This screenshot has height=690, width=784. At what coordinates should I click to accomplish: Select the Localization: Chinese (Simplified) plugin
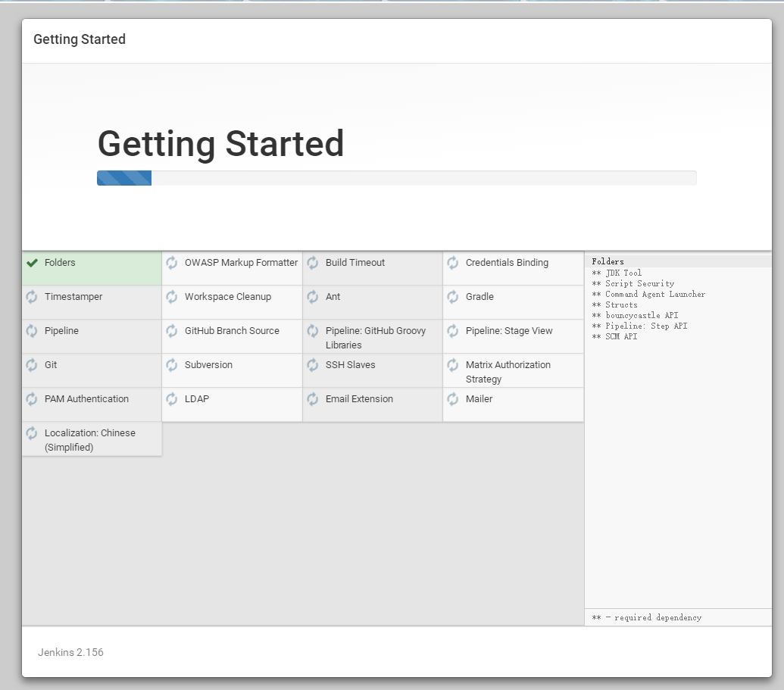coord(89,440)
